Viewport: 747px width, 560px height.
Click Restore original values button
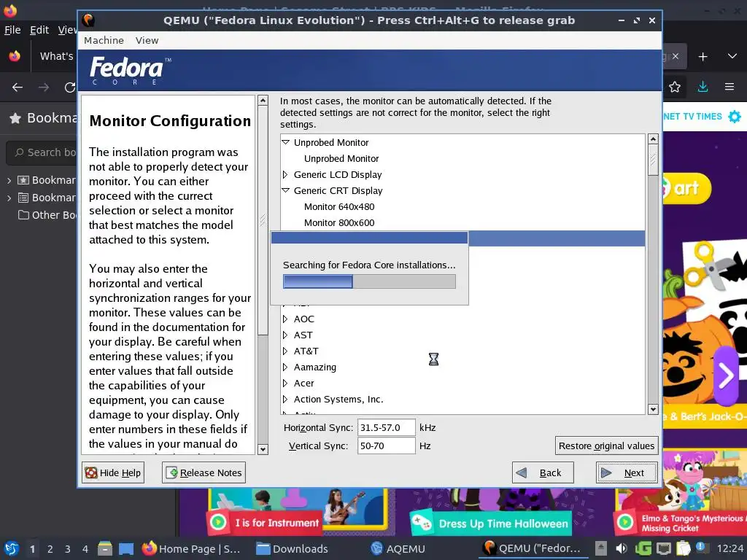click(606, 446)
